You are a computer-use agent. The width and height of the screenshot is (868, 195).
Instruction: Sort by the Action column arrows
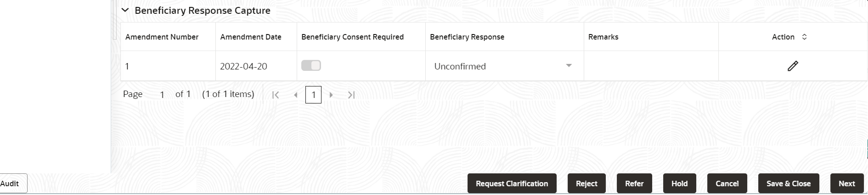(804, 37)
